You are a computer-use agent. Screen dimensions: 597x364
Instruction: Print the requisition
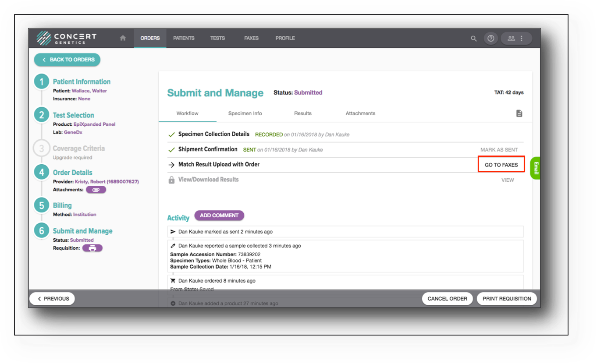pyautogui.click(x=507, y=298)
